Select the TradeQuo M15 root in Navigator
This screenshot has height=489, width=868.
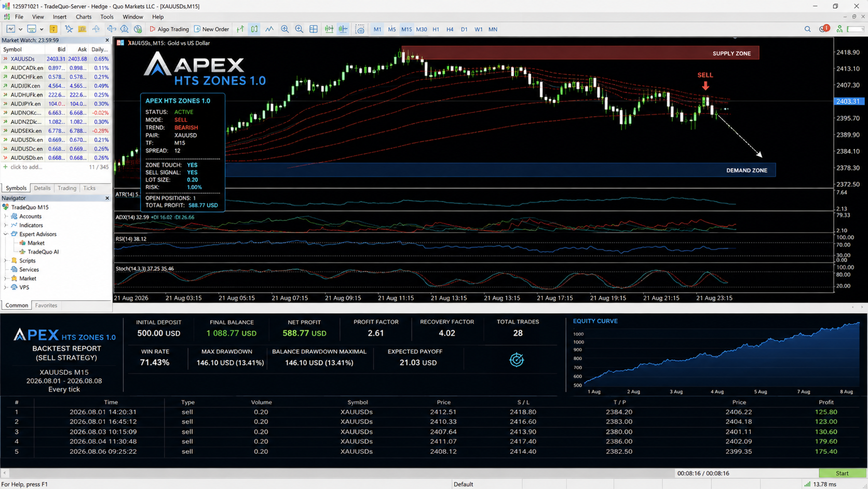coord(30,207)
